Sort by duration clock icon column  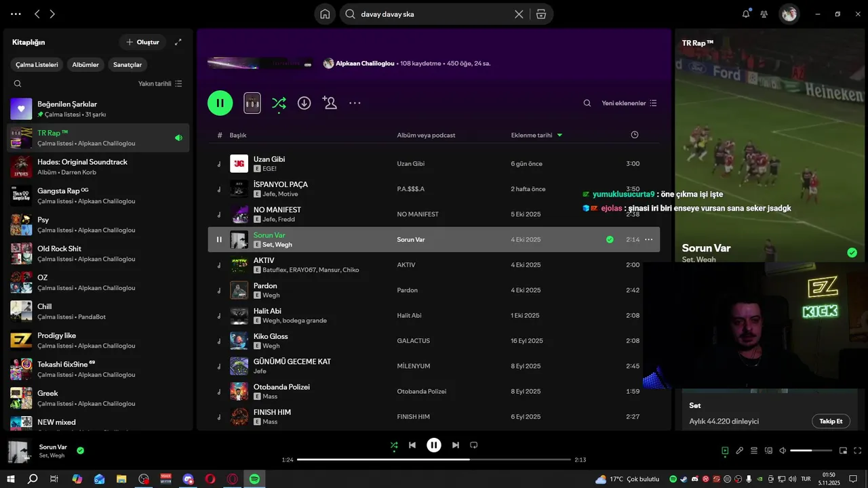click(x=635, y=135)
